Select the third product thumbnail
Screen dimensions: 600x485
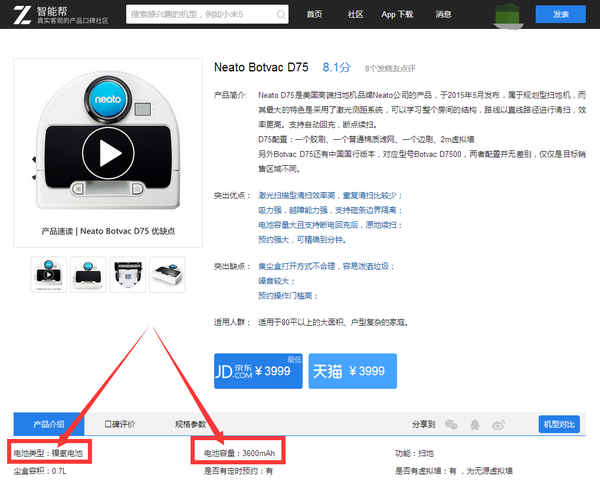[127, 274]
